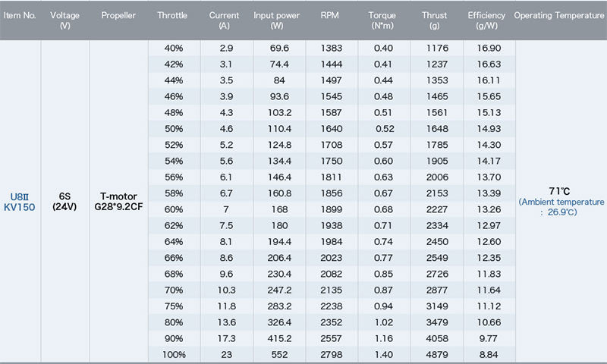The width and height of the screenshot is (607, 364).
Task: Click the 6S (24V) voltage cell
Action: pyautogui.click(x=64, y=200)
